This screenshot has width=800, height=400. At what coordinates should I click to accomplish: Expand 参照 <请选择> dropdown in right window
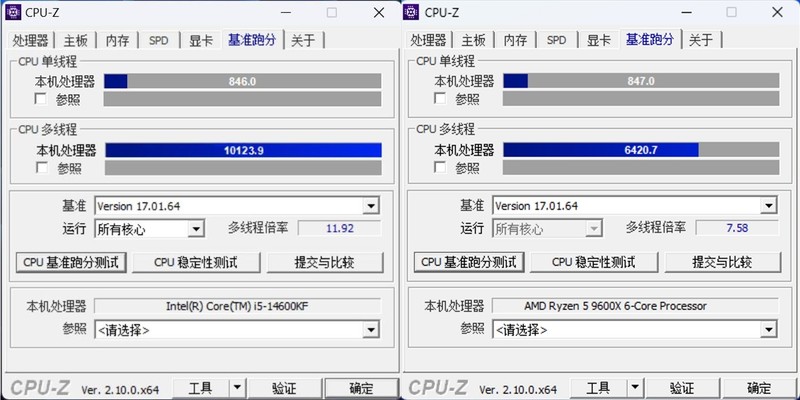coord(768,330)
